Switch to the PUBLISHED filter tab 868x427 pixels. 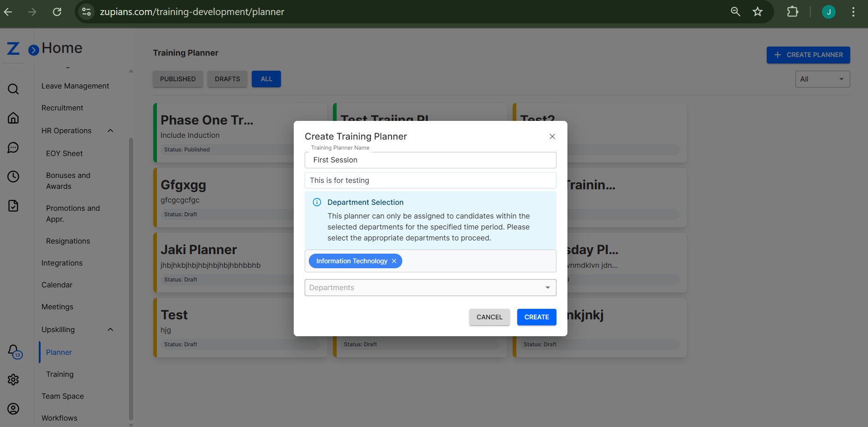[177, 78]
